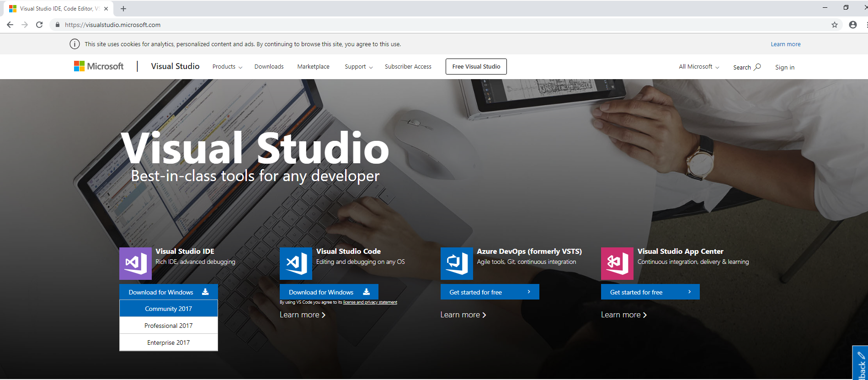Select Enterprise 2017 from the download list
The image size is (868, 380).
point(169,343)
